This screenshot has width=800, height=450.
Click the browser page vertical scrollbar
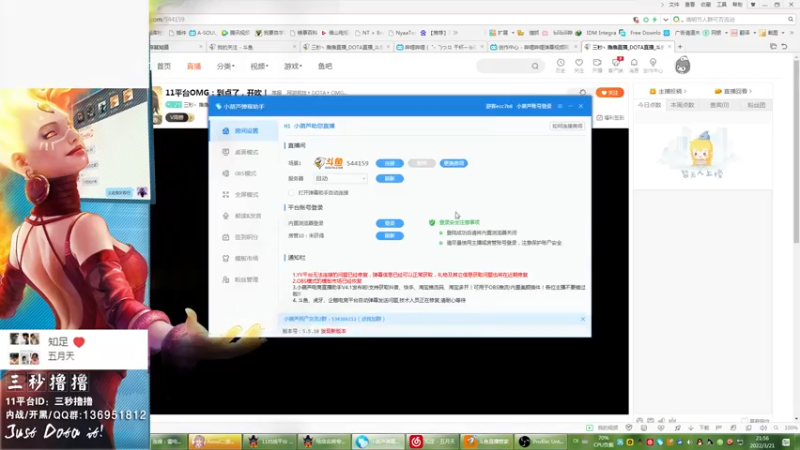pos(796,150)
